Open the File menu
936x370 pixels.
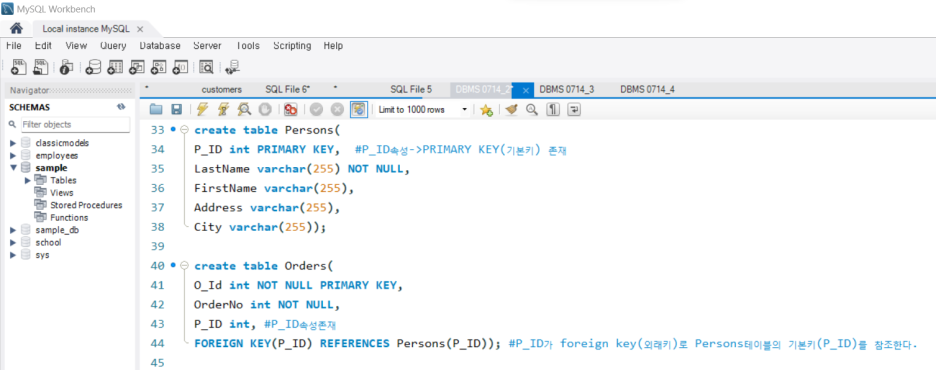click(14, 45)
